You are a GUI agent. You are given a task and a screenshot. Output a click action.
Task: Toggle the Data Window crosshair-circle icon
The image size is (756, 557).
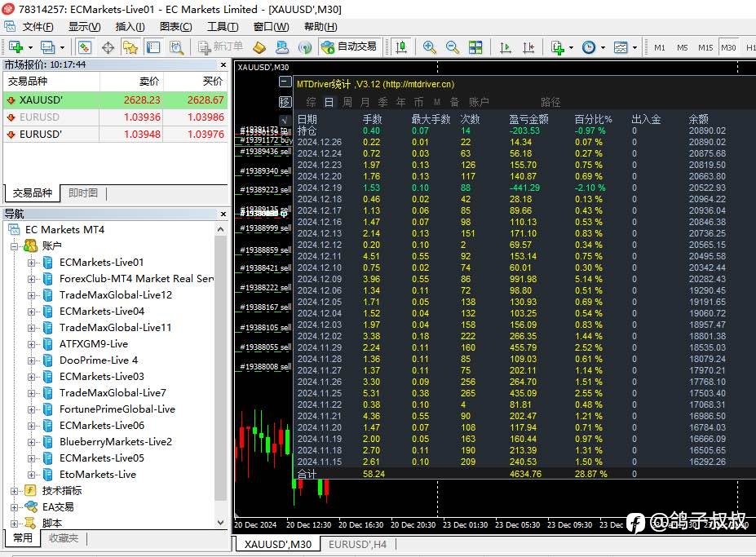[x=108, y=46]
